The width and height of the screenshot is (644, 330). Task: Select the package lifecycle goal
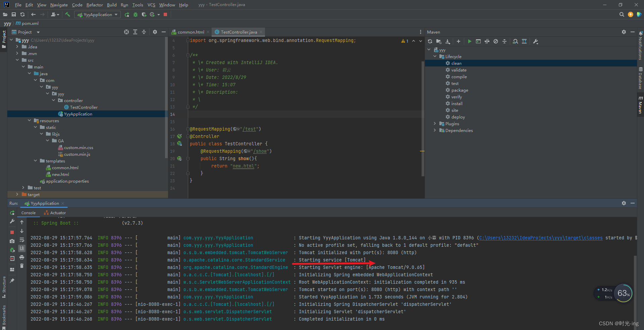(x=460, y=90)
